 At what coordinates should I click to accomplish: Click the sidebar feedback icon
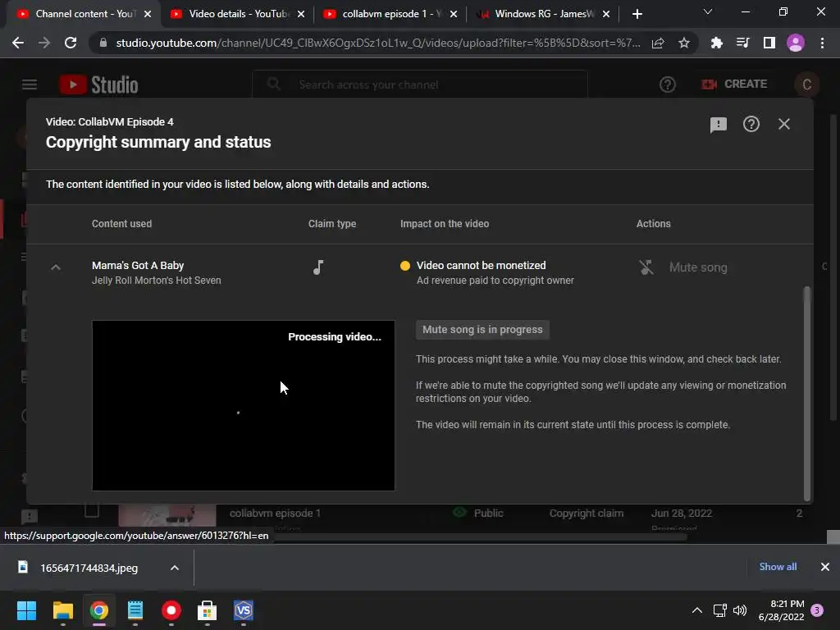coord(30,517)
